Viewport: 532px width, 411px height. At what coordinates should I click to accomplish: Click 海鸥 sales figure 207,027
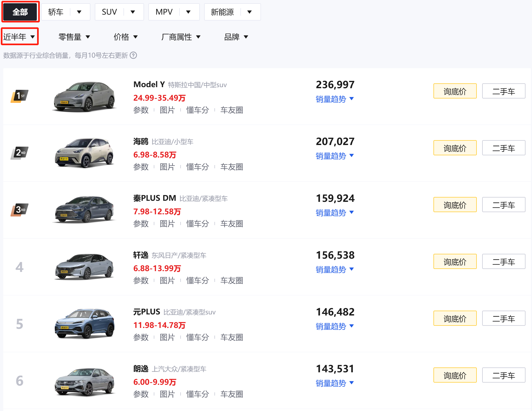(335, 141)
